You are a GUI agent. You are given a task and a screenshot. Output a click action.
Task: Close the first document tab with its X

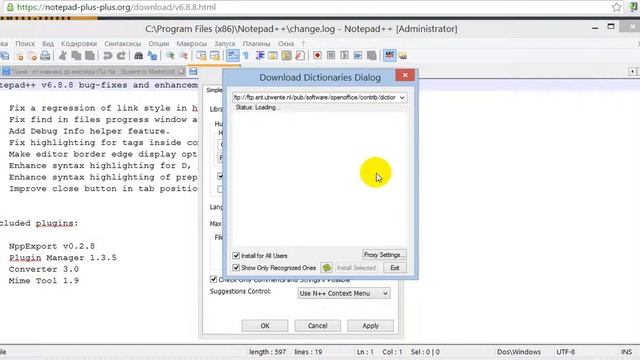(181, 71)
